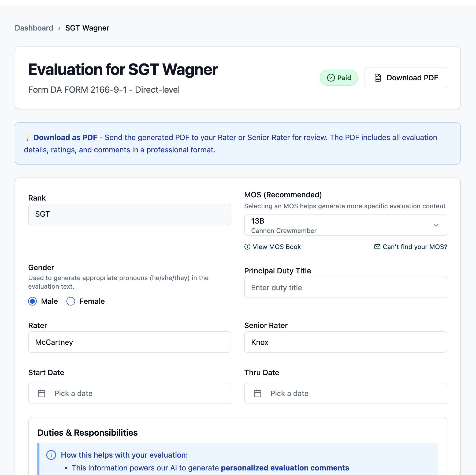Image resolution: width=476 pixels, height=475 pixels.
Task: Click the Principal Duty Title input field
Action: [345, 287]
